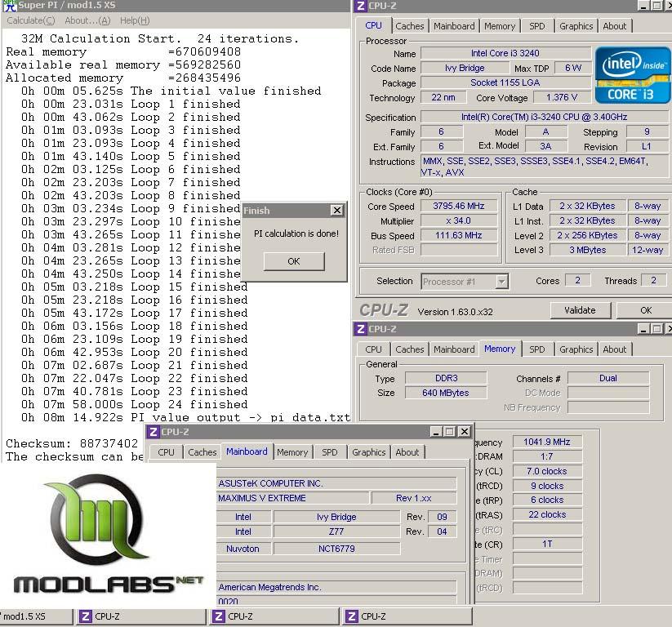Open About tab in top CPU-Z window
The height and width of the screenshot is (627, 672).
615,26
